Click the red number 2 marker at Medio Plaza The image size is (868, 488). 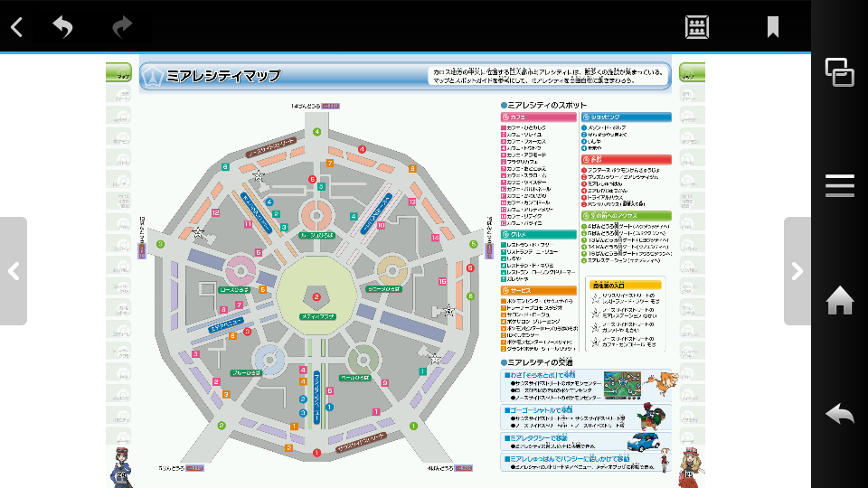pos(316,297)
